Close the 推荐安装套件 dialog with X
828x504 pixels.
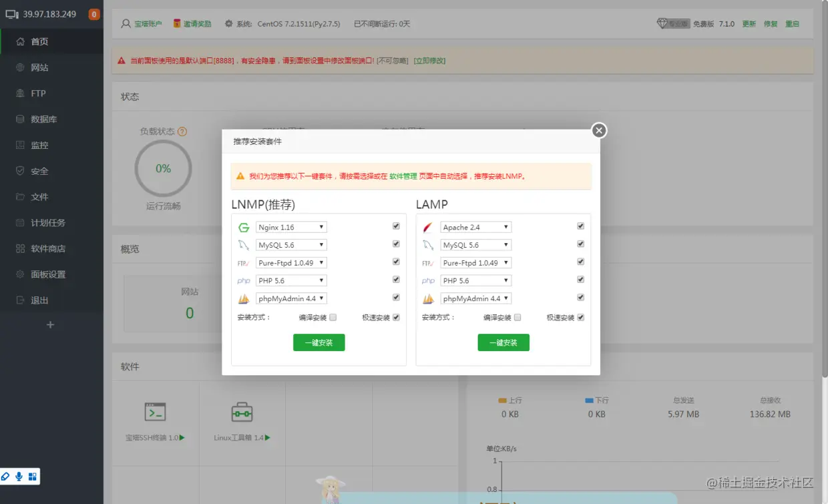pyautogui.click(x=599, y=131)
